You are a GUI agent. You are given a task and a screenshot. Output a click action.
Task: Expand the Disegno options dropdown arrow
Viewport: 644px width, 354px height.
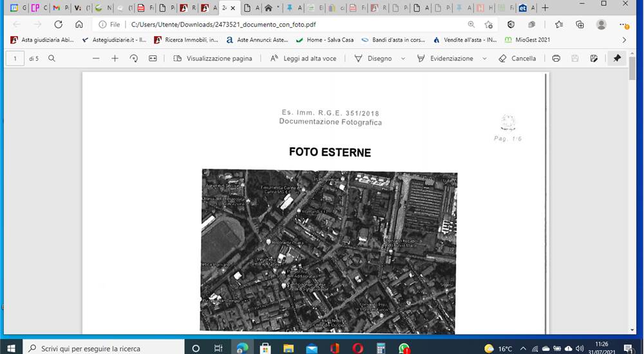tap(403, 59)
